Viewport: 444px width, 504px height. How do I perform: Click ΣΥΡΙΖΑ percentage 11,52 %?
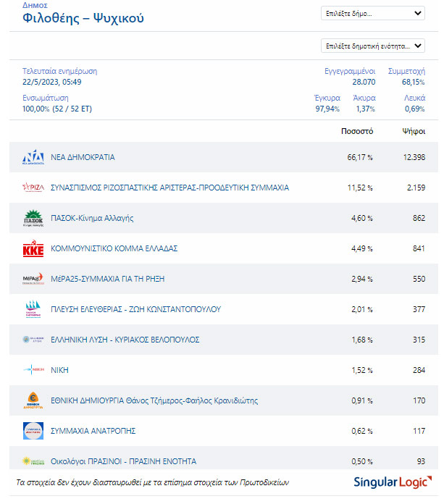360,188
